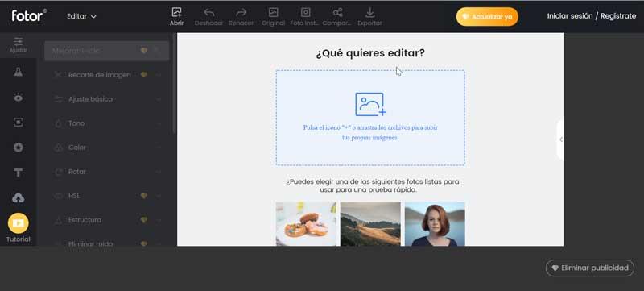This screenshot has width=644, height=291.
Task: Collapse the right side panel arrow
Action: pos(560,139)
